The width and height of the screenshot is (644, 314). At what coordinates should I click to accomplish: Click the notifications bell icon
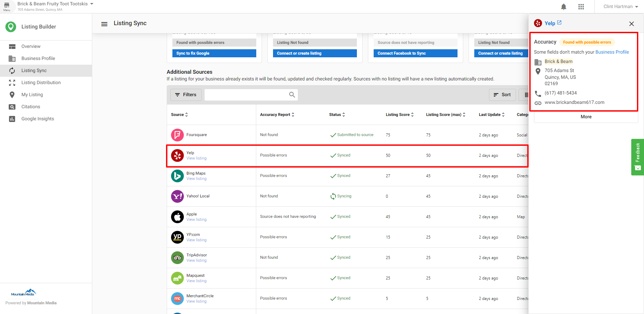(x=563, y=7)
